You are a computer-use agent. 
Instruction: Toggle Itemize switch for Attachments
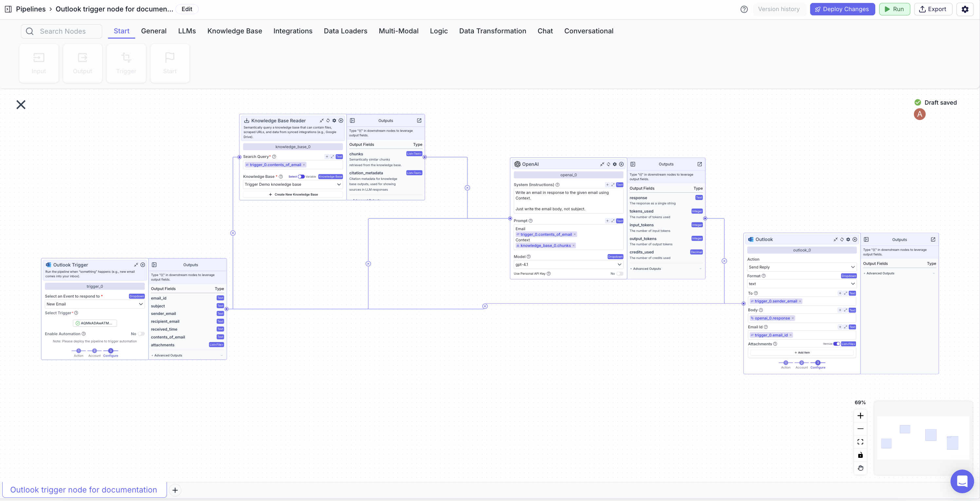click(x=837, y=344)
